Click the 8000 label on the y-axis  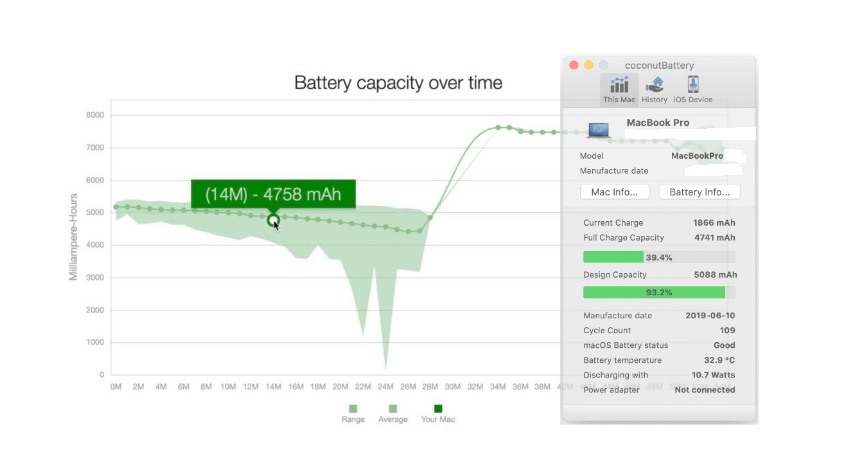[x=95, y=115]
